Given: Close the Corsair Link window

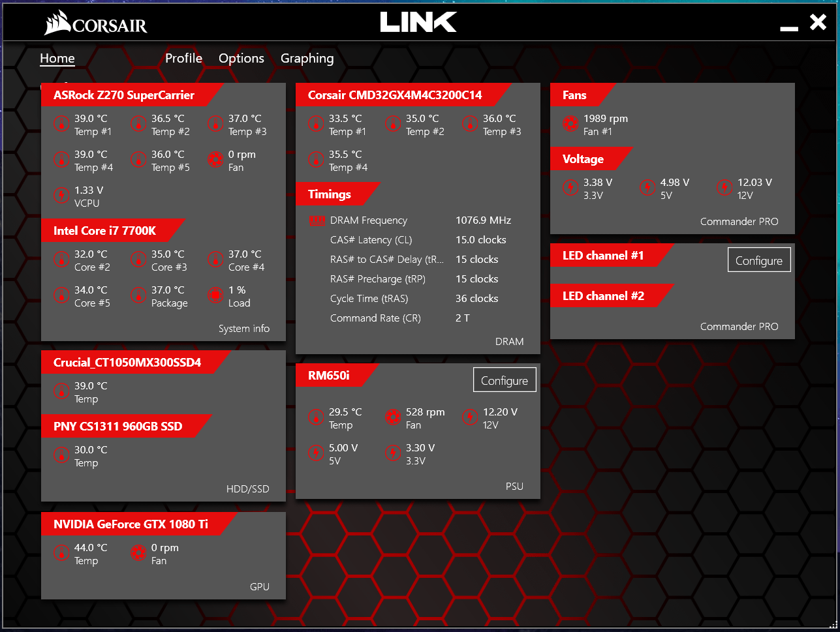Looking at the screenshot, I should tap(818, 22).
